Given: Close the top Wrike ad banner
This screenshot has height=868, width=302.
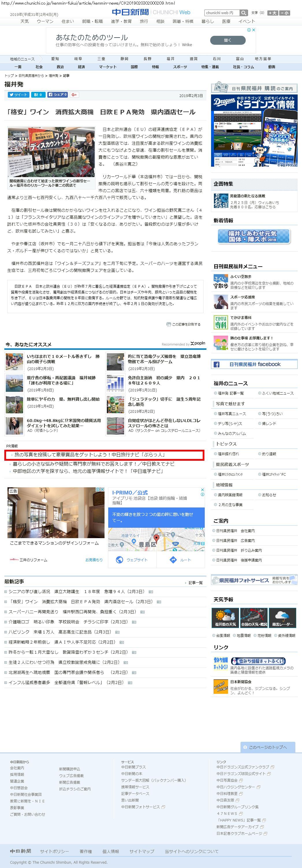Looking at the screenshot, I should tap(254, 30).
